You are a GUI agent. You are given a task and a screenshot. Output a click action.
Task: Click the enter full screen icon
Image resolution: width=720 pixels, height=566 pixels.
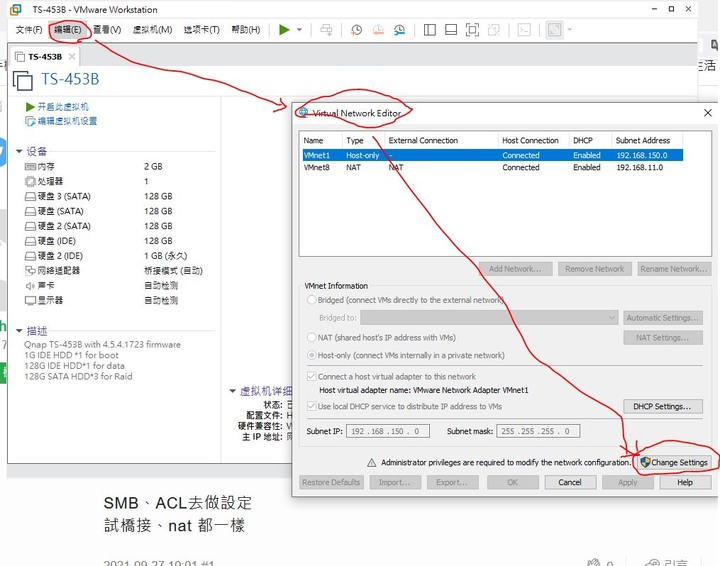tap(472, 30)
